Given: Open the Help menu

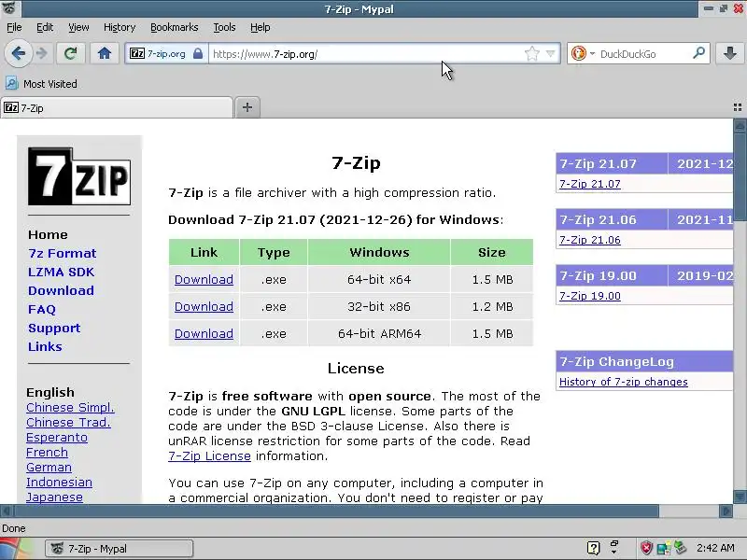Looking at the screenshot, I should (261, 27).
